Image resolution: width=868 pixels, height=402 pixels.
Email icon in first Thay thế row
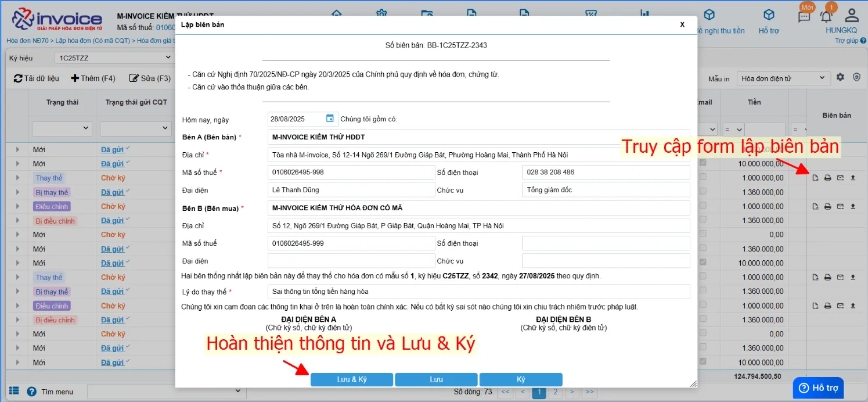point(840,178)
